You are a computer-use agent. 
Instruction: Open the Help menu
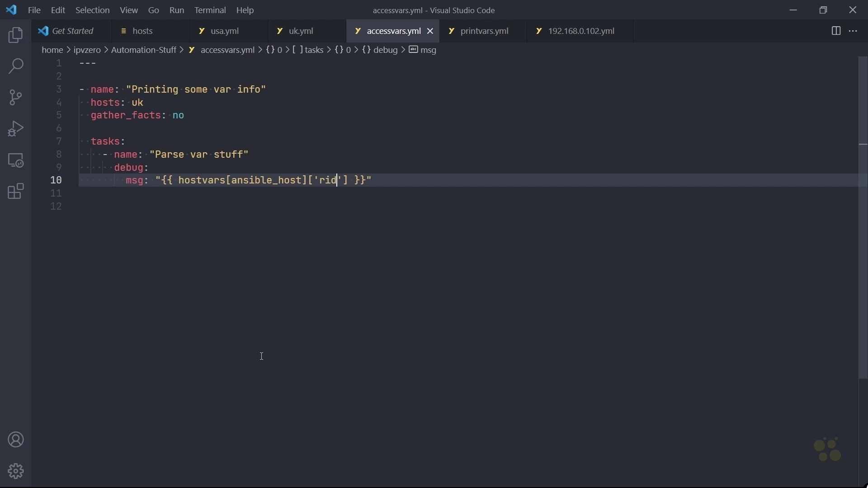coord(245,10)
